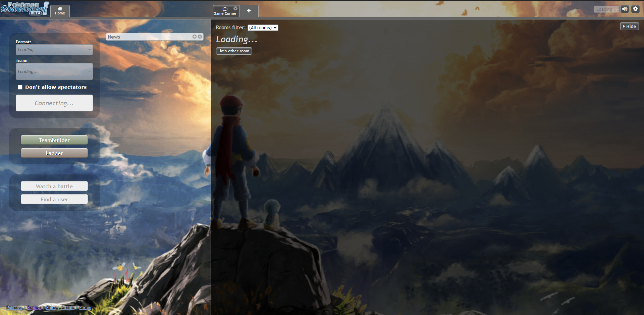Open the Replays link
This screenshot has height=315, width=644.
34,308
